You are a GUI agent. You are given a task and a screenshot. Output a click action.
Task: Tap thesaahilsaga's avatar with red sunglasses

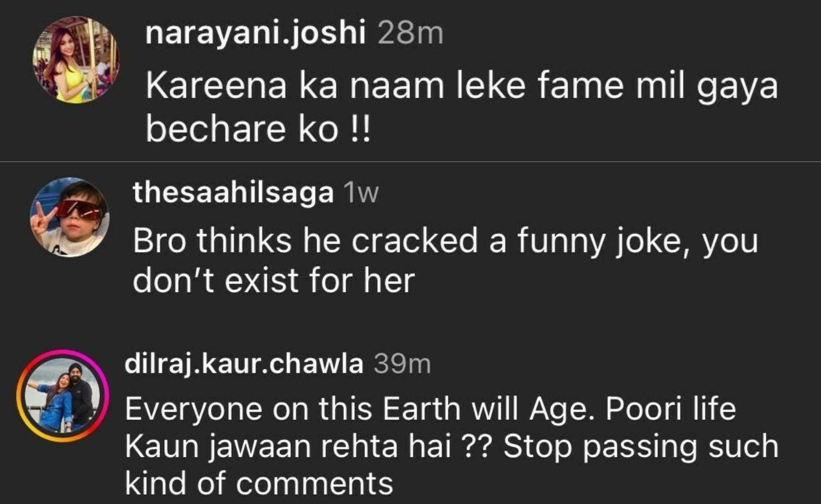pyautogui.click(x=69, y=218)
